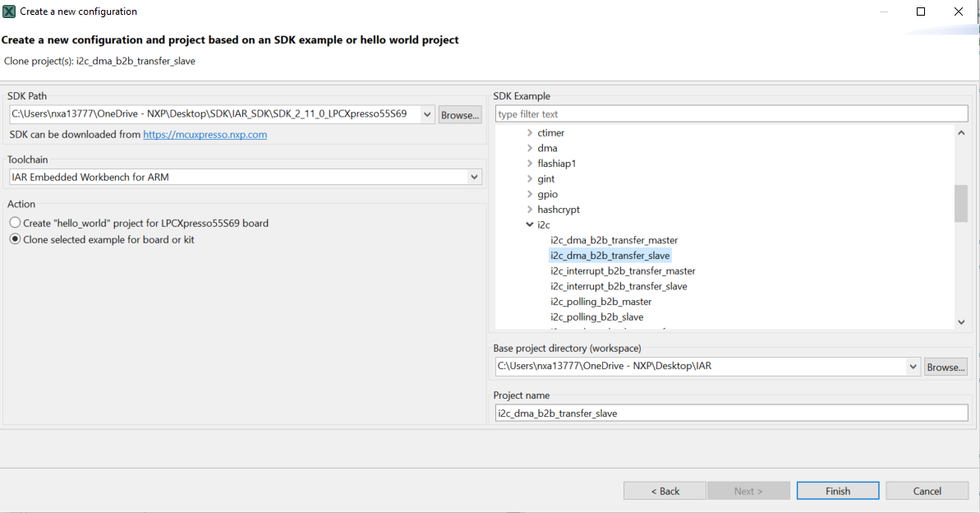Screen dimensions: 980x513
Task: Click the Finish button
Action: click(x=838, y=491)
